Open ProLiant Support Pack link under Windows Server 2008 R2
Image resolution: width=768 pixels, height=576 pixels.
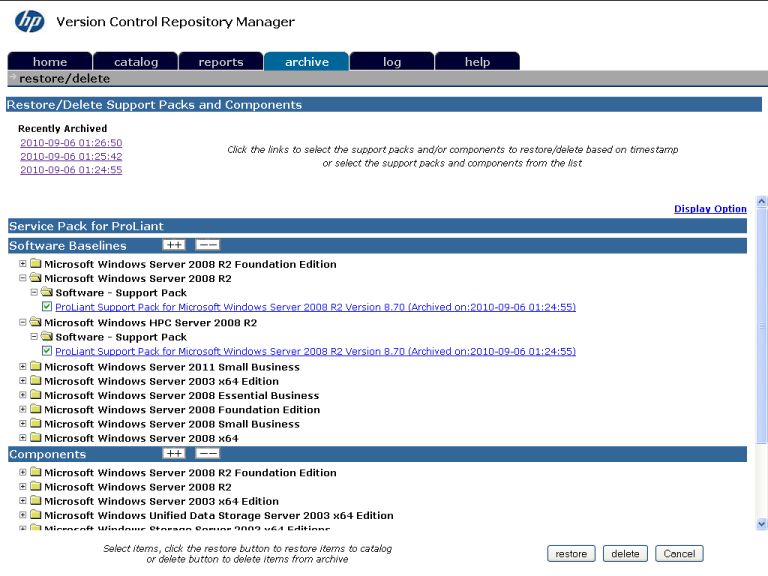(315, 307)
